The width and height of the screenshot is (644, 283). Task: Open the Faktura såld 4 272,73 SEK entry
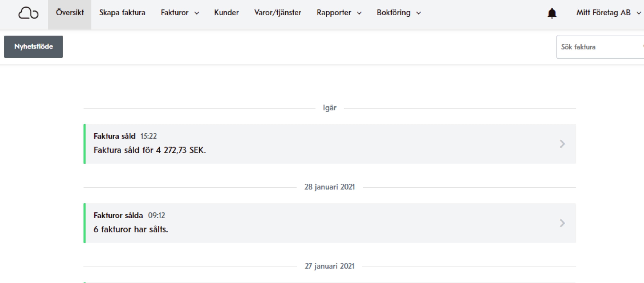click(x=329, y=144)
